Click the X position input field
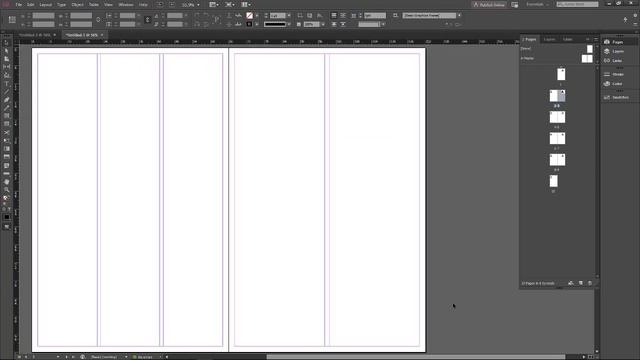 [x=43, y=16]
